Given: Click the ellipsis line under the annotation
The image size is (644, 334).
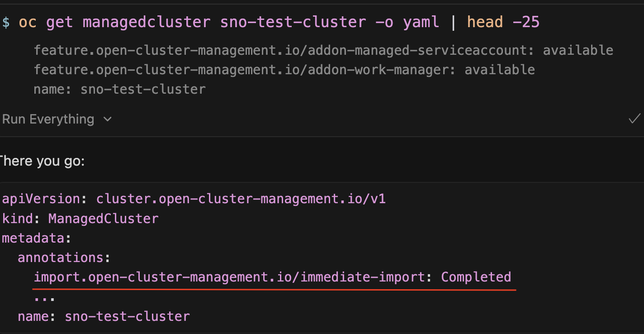Looking at the screenshot, I should point(44,297).
